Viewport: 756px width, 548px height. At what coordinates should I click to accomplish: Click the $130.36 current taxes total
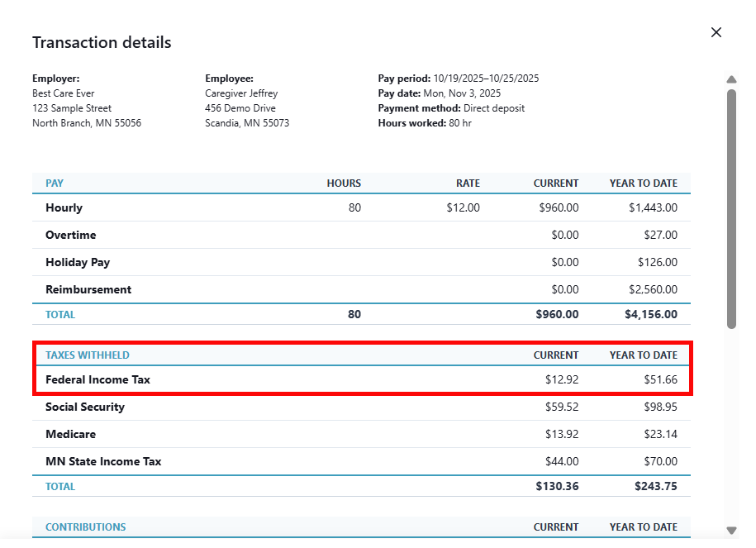click(x=557, y=486)
